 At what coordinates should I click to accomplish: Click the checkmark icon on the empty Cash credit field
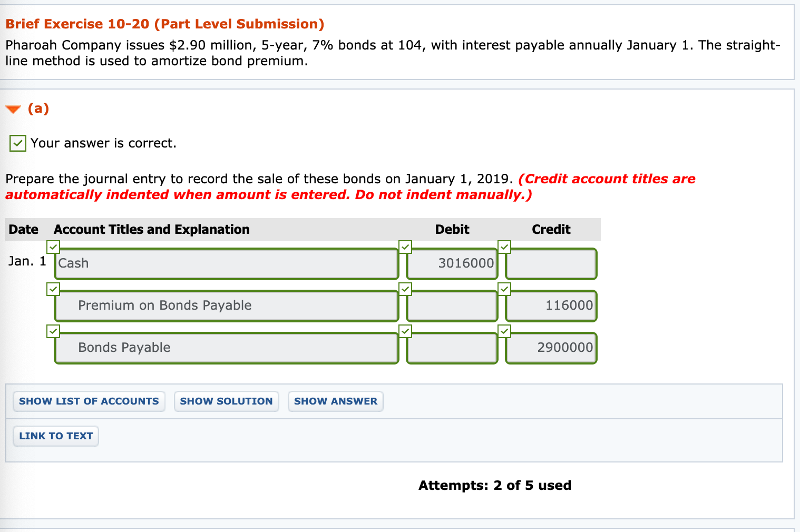coord(504,247)
